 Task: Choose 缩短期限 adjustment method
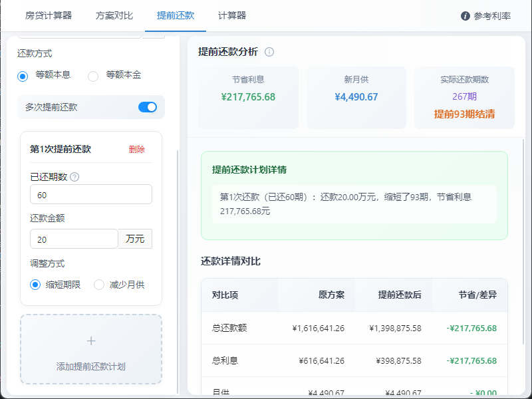(x=36, y=285)
